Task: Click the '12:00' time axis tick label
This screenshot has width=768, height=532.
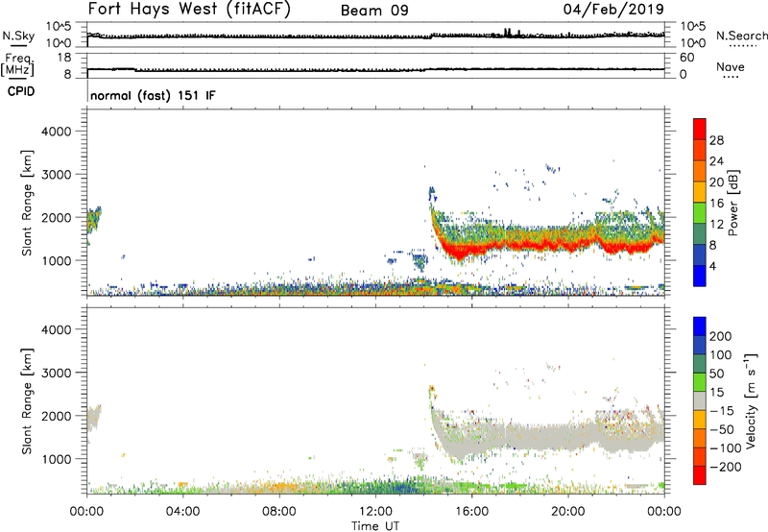Action: [375, 512]
